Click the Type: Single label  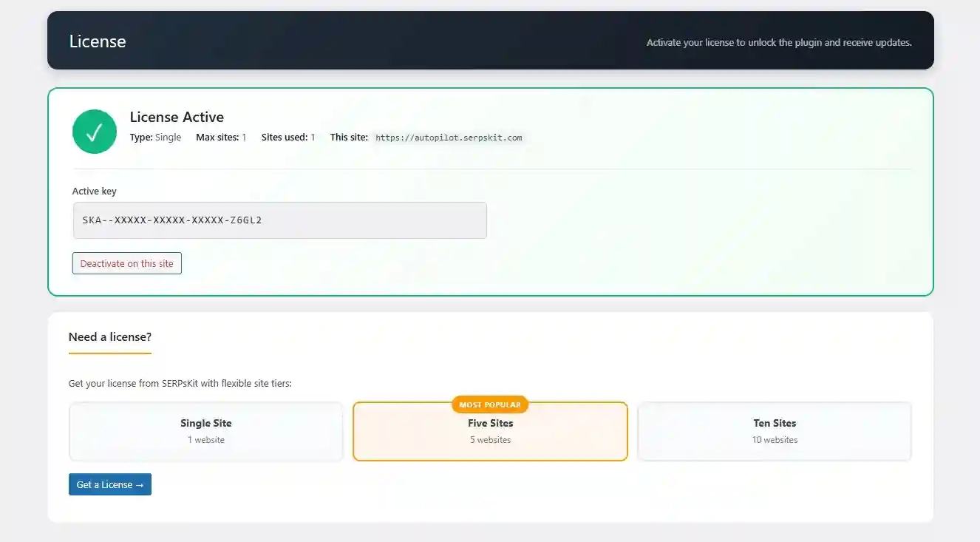[155, 137]
